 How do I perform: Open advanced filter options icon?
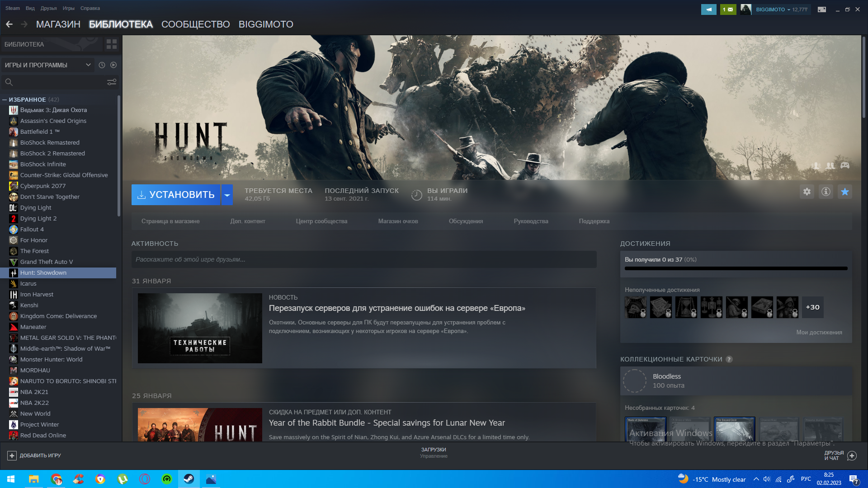point(112,82)
